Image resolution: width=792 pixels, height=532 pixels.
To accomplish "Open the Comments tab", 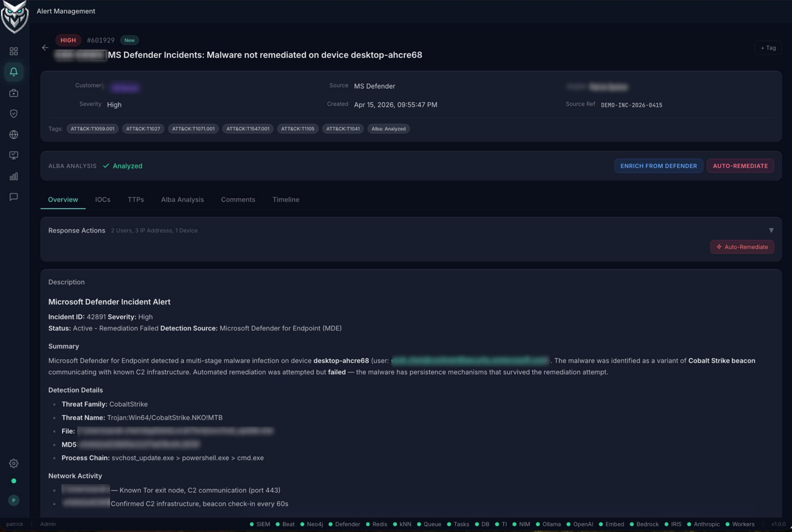I will [x=238, y=199].
